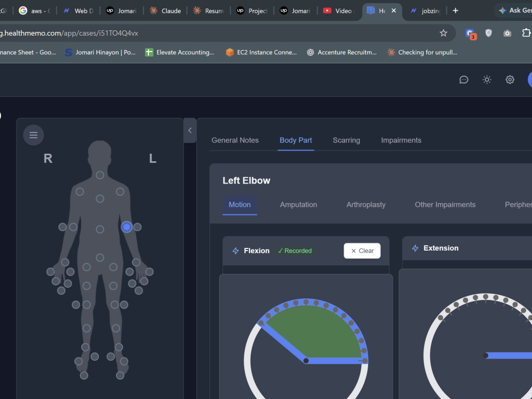Collapse the body diagram side panel
This screenshot has height=399, width=532.
tap(190, 130)
